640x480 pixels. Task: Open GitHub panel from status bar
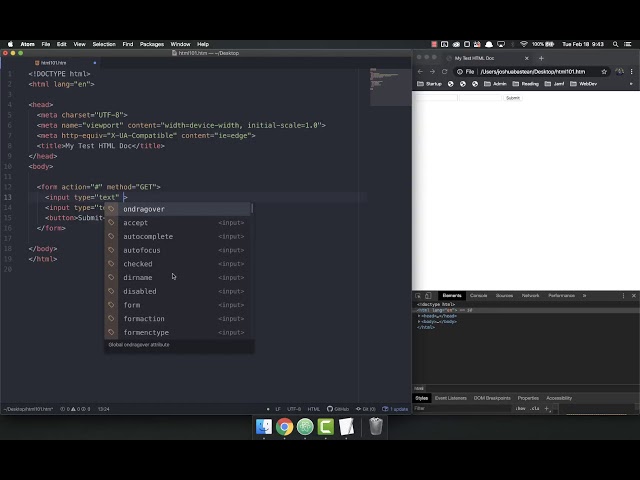338,409
